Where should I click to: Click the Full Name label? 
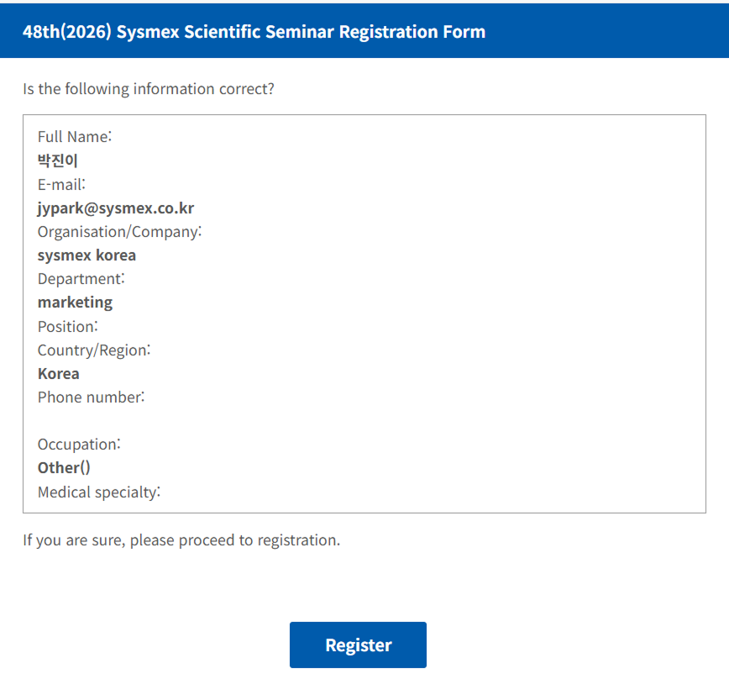coord(75,136)
